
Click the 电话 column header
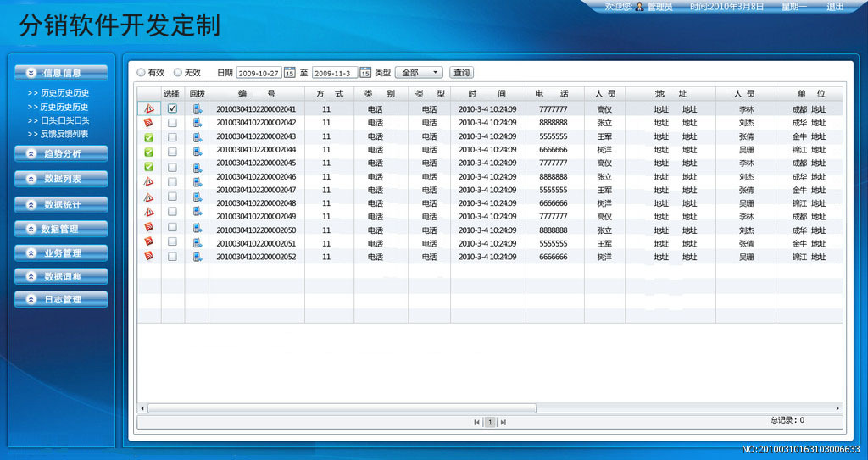pyautogui.click(x=554, y=94)
